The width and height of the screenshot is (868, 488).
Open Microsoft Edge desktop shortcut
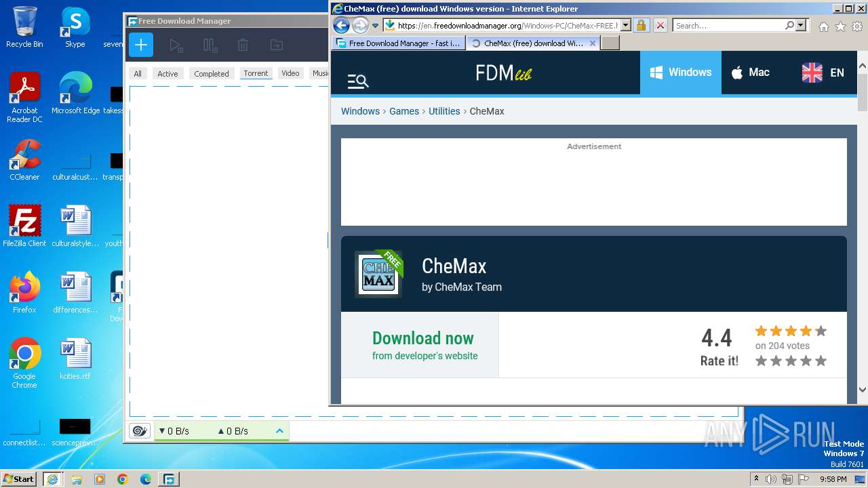(x=75, y=93)
